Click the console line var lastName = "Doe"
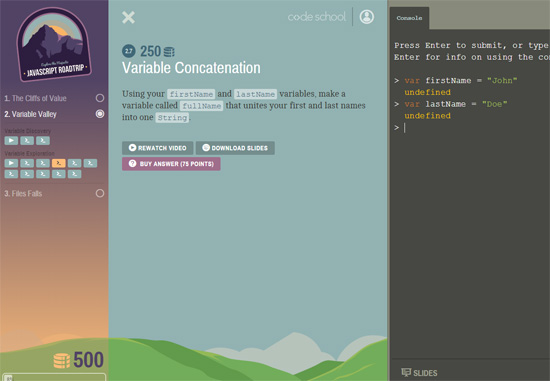Screen dimensions: 550x381 pyautogui.click(x=456, y=104)
